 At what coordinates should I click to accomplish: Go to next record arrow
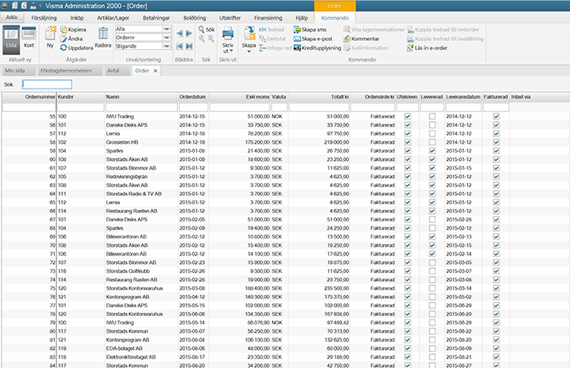[x=189, y=33]
